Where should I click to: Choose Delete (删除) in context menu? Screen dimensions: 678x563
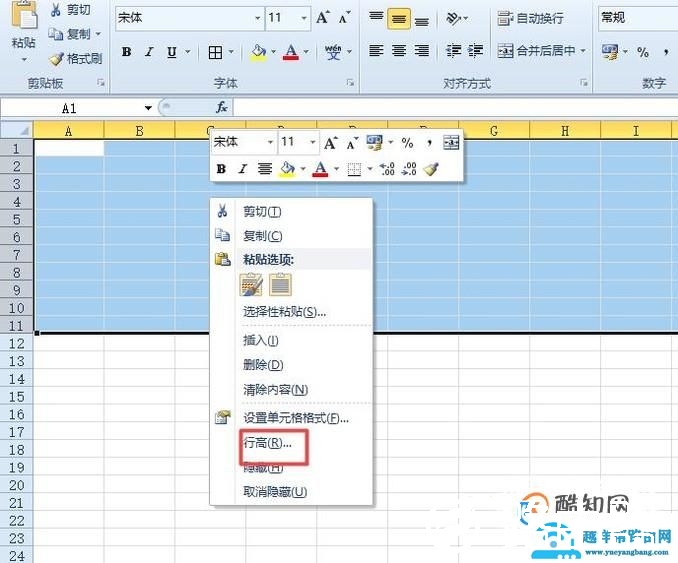tap(263, 365)
